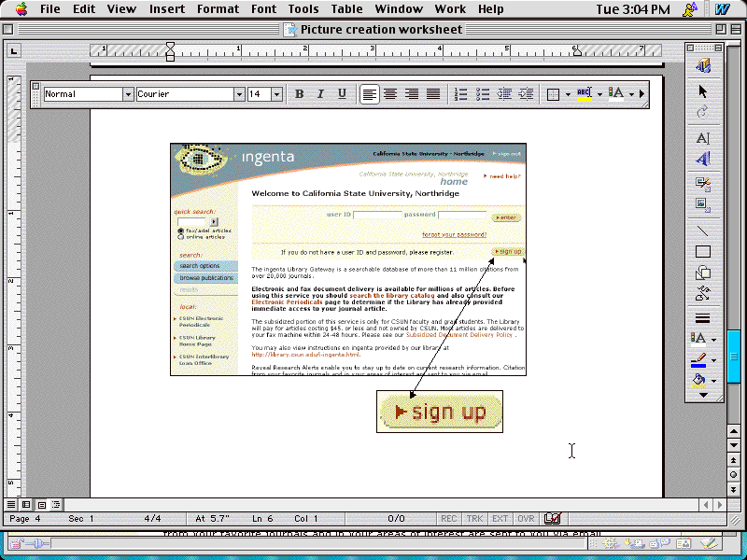This screenshot has width=747, height=560.
Task: Click the Select Browse Object button
Action: click(733, 474)
